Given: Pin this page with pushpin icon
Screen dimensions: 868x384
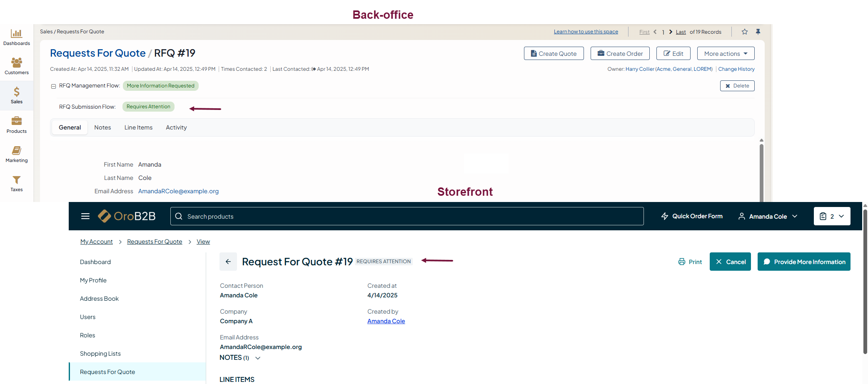Looking at the screenshot, I should [x=758, y=32].
